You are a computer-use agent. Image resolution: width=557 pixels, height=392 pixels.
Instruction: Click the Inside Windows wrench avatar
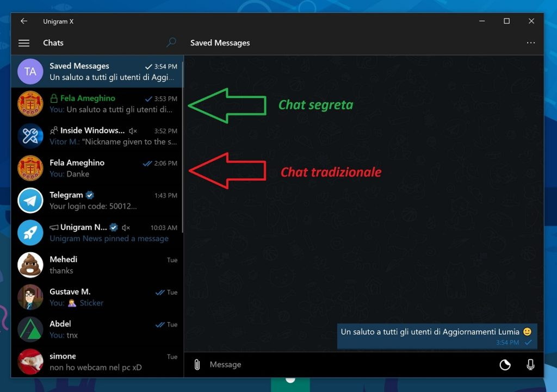(30, 136)
